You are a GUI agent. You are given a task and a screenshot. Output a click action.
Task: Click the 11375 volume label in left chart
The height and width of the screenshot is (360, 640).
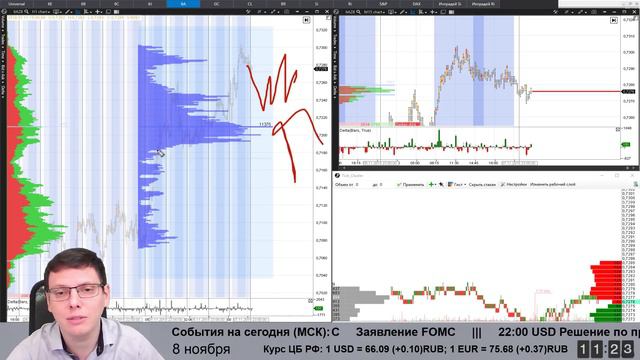(265, 124)
